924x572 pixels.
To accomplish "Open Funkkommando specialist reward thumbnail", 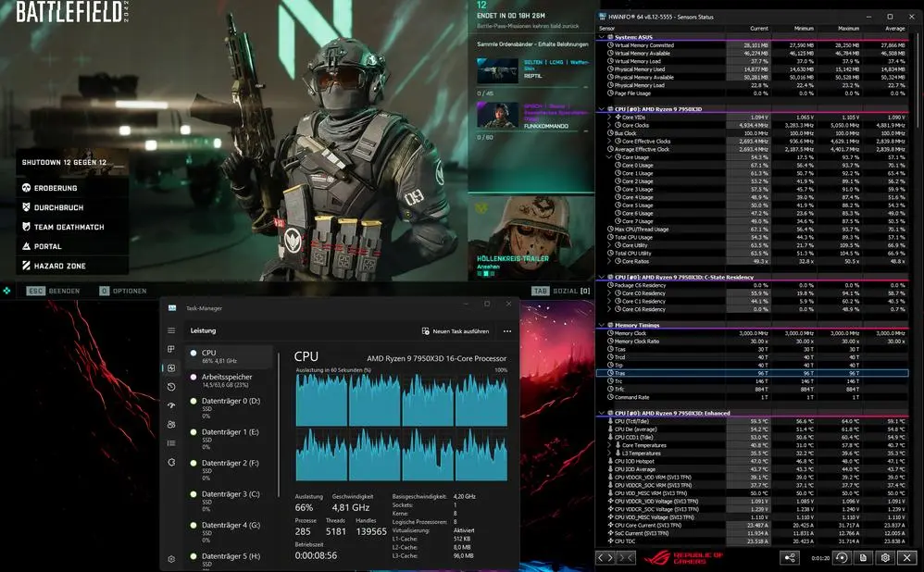I will 497,115.
